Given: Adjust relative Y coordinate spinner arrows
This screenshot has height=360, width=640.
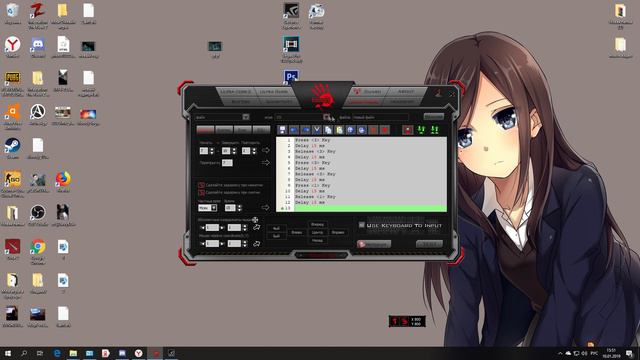Looking at the screenshot, I should [x=245, y=244].
